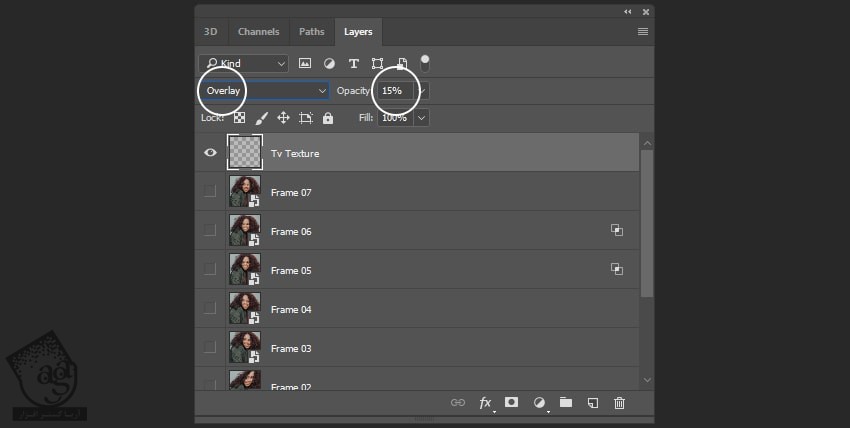This screenshot has width=850, height=428.
Task: Open the Layers panel menu
Action: [x=643, y=32]
